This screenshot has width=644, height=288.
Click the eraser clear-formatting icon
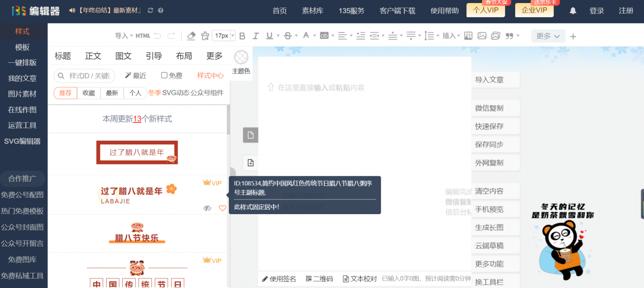191,36
